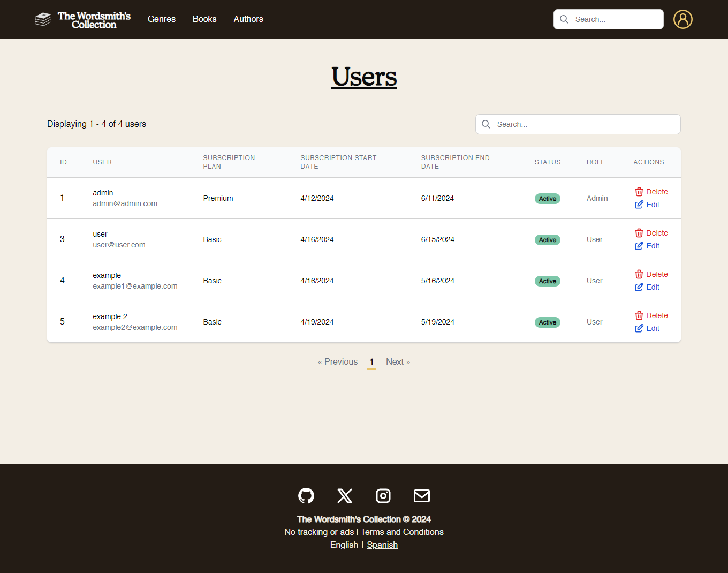Screen dimensions: 728x573
Task: Delete the user named example 2
Action: pos(651,315)
